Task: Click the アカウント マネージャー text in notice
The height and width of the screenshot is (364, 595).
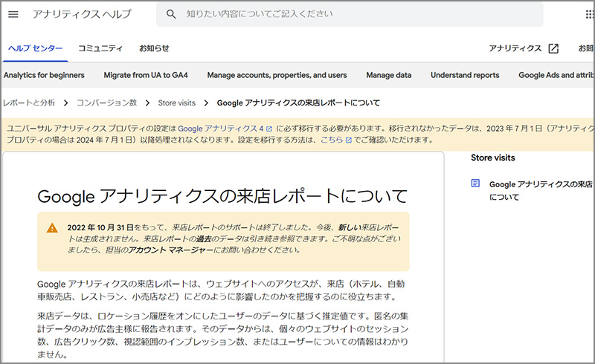Action: (171, 250)
